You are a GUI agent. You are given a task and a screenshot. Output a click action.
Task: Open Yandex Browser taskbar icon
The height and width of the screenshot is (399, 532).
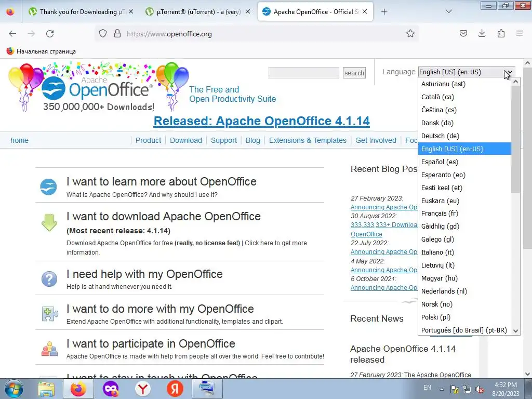click(x=143, y=389)
